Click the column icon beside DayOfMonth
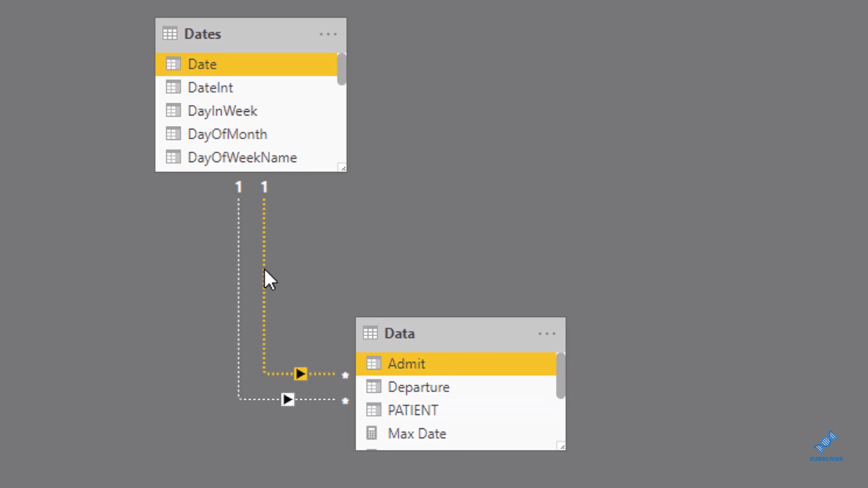The width and height of the screenshot is (868, 488). point(173,134)
